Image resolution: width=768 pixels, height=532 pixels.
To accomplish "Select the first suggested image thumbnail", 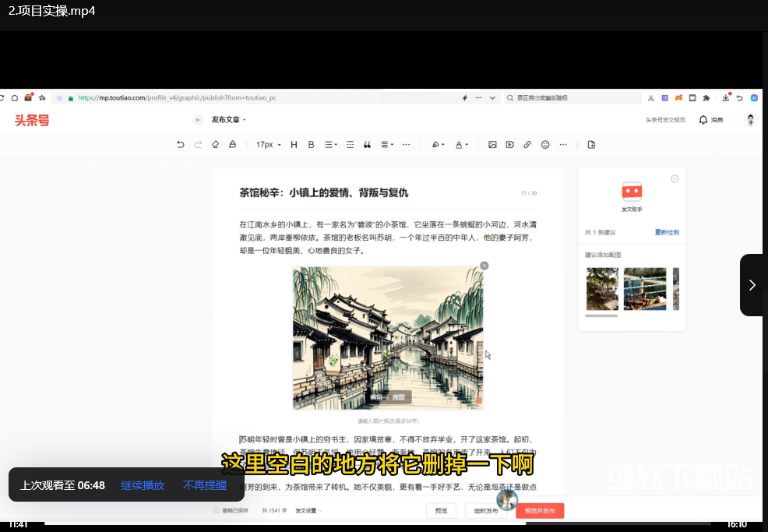I will [601, 289].
